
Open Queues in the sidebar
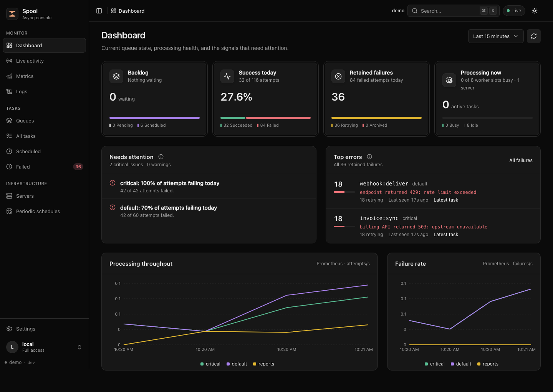(x=45, y=121)
